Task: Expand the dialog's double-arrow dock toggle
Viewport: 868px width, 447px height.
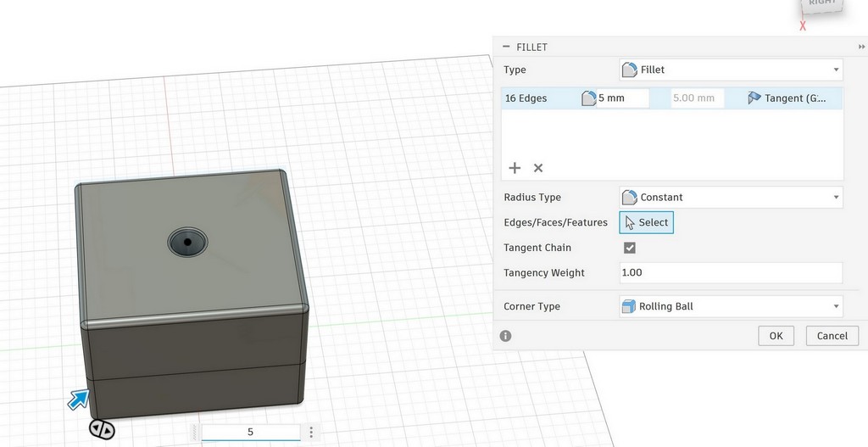Action: pyautogui.click(x=861, y=47)
